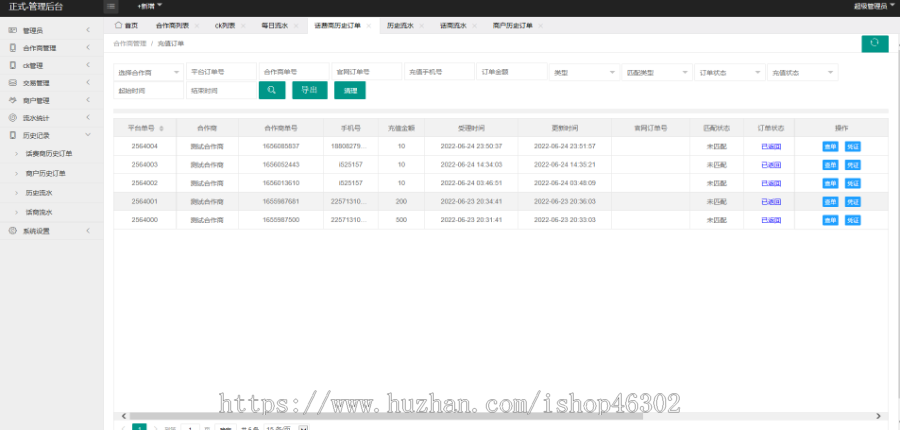Screen dimensions: 900x430
Task: Open the 充值状态 filter dropdown
Action: (802, 72)
